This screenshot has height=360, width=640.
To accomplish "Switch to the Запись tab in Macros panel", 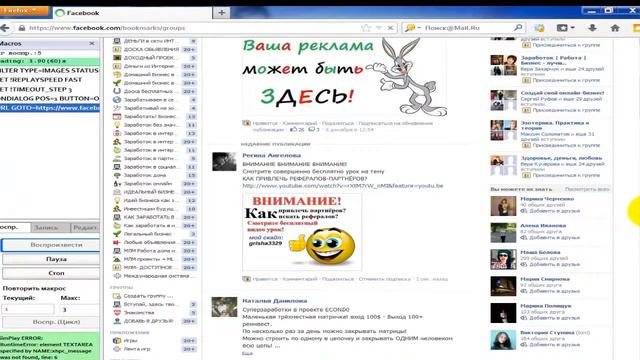I will pos(50,227).
